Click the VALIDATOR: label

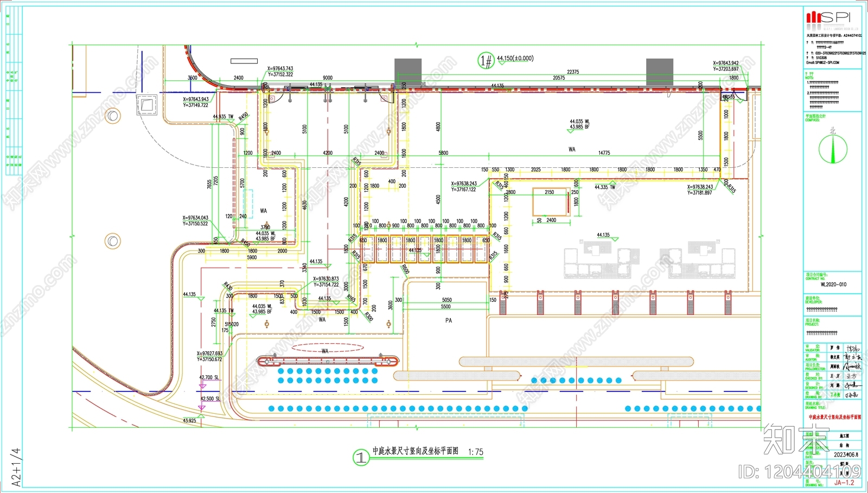[x=812, y=350]
